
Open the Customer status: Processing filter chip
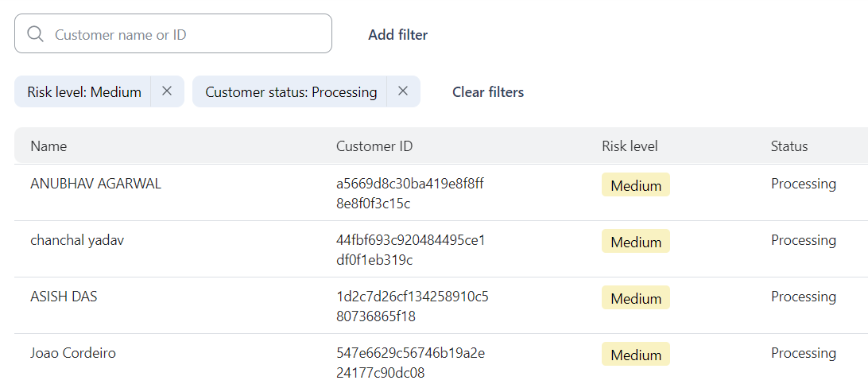291,92
